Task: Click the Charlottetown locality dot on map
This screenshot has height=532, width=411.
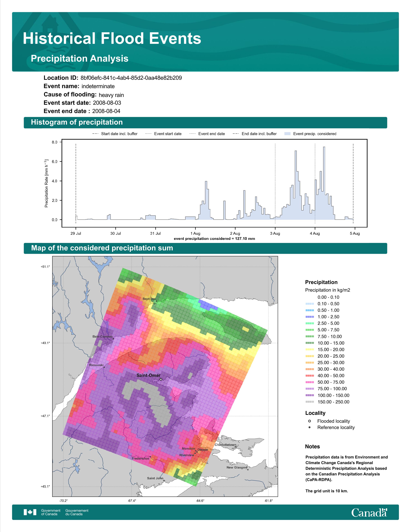Action: tap(236, 447)
